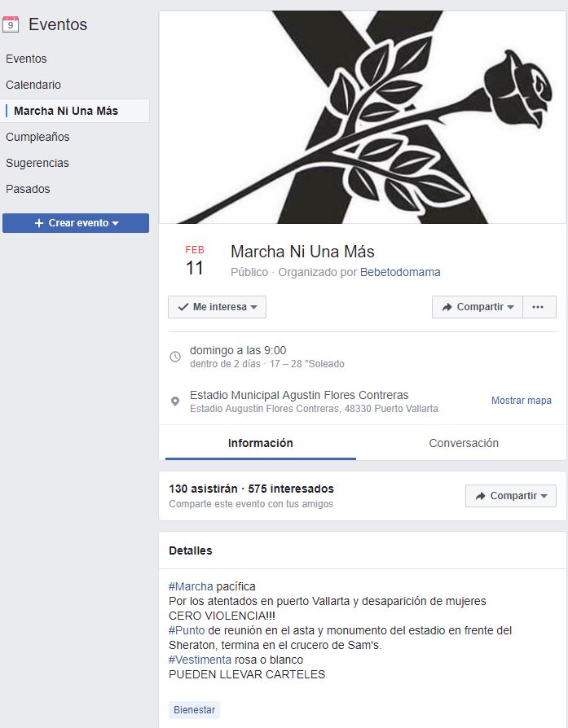Select the Información tab
The width and height of the screenshot is (568, 728).
(x=260, y=443)
